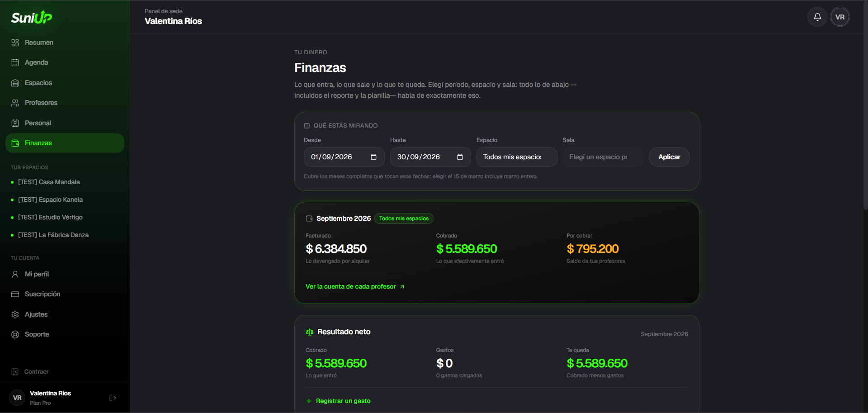868x413 pixels.
Task: Click the Finanzas wallet icon
Action: 15,143
